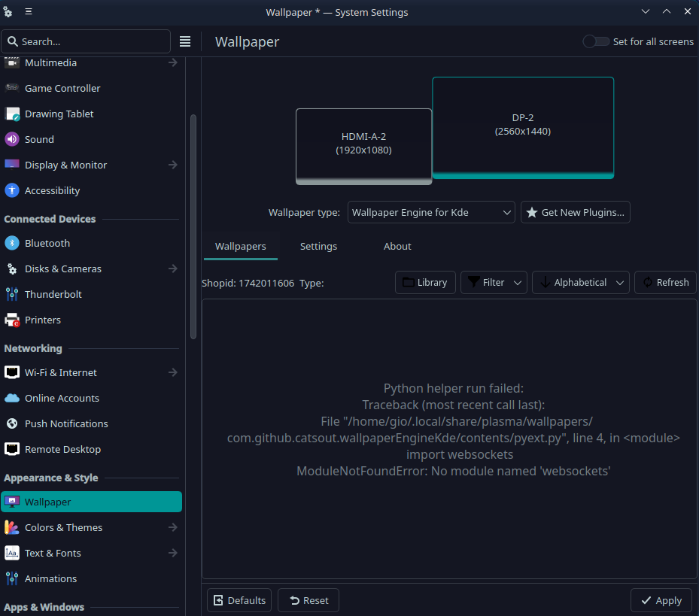Open Online Accounts cloud icon
This screenshot has width=699, height=616.
click(12, 398)
